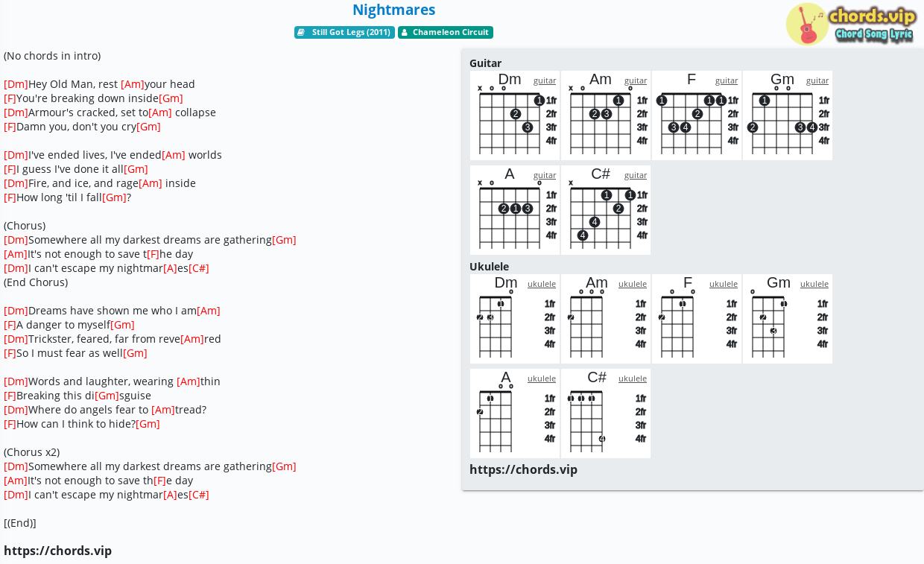
Task: Select the C# guitar chord diagram
Action: [606, 210]
